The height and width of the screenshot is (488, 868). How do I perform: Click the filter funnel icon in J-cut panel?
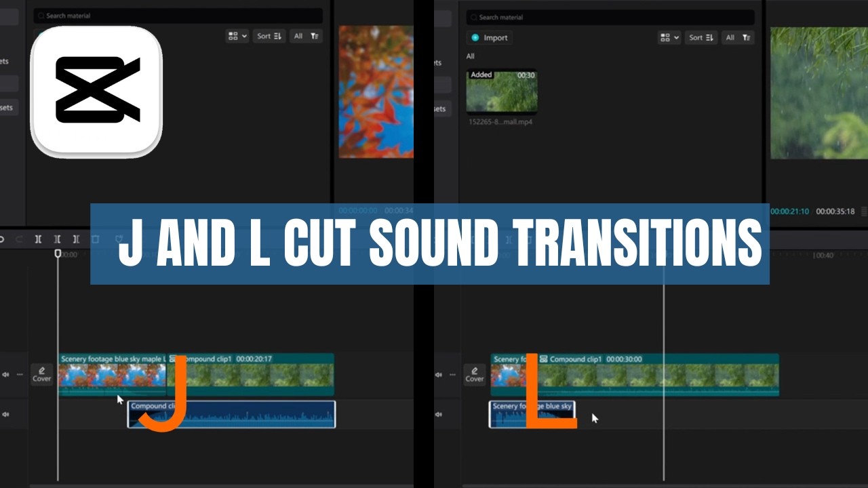click(x=315, y=36)
